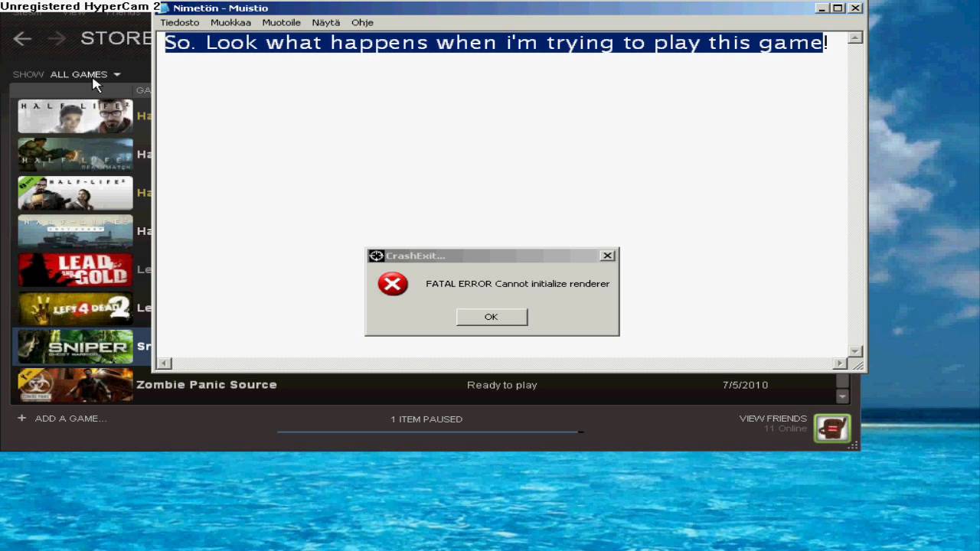Select the Half-Life 2 game thumbnail
Screen dimensions: 980x551
point(75,116)
